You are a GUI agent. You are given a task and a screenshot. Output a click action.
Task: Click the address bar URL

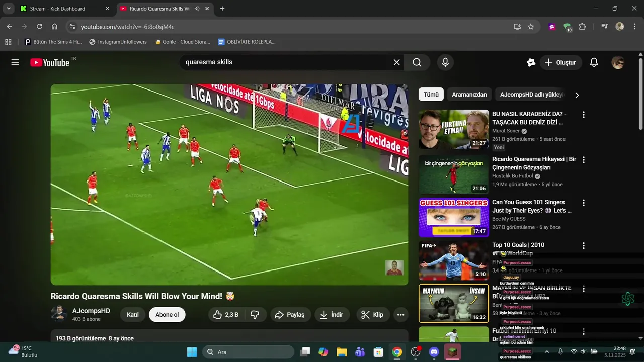128,27
